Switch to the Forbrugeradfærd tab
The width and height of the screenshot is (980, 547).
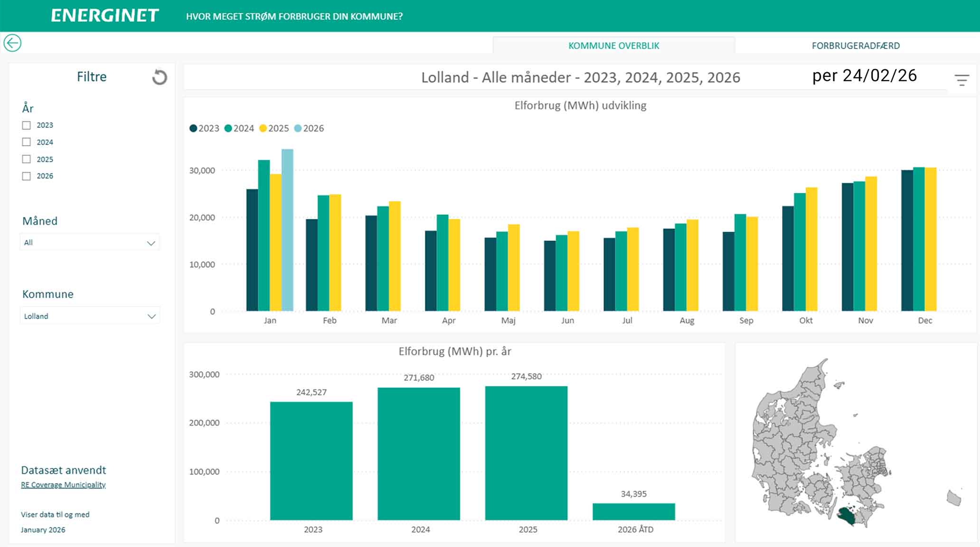(855, 46)
